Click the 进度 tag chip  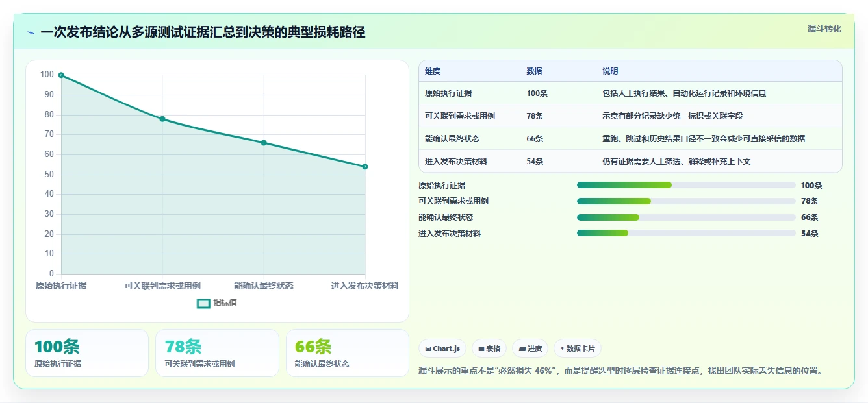click(x=530, y=348)
